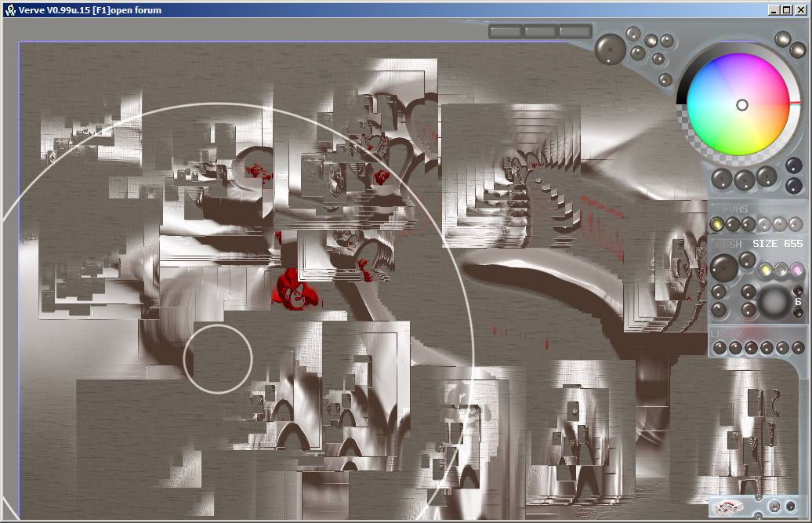Toggle the glowing pink knob in the Brush panel
The width and height of the screenshot is (812, 523).
(x=797, y=270)
